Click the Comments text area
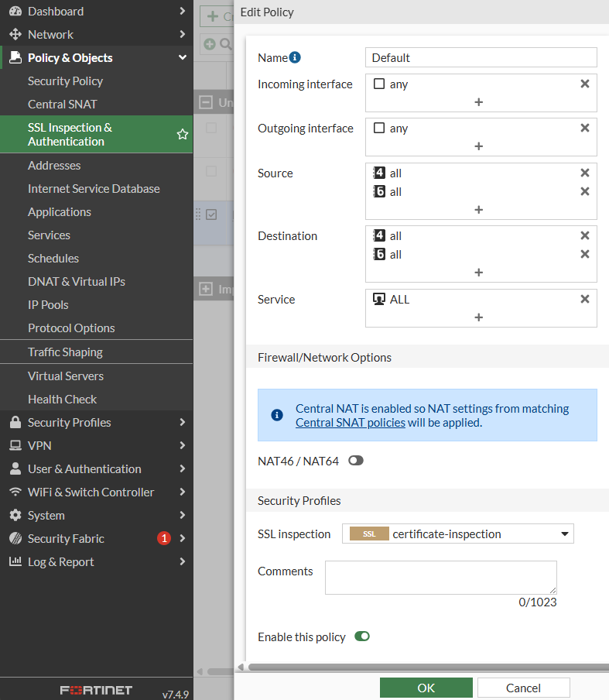 coord(440,578)
